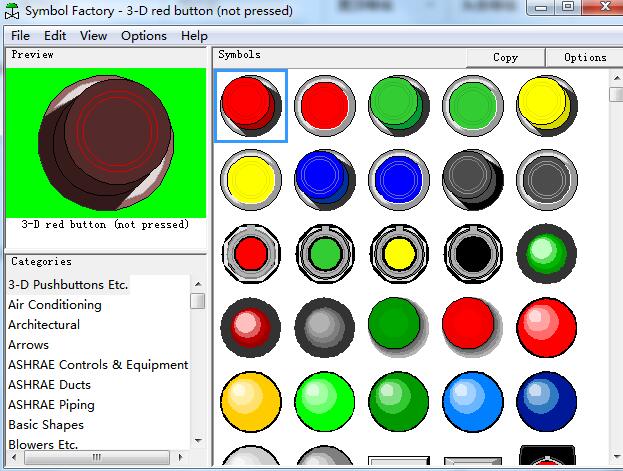This screenshot has height=471, width=623.
Task: Select the 3-D red button symbol
Action: [x=251, y=105]
